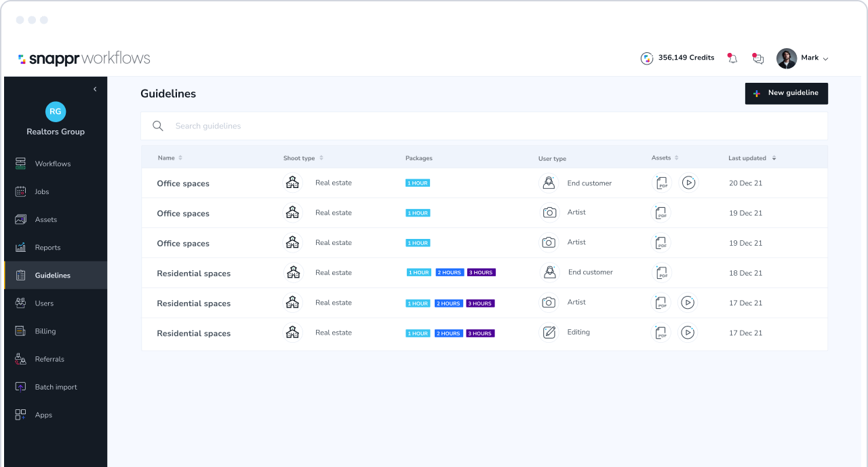Open the 356,149 Credits link
The image size is (868, 467).
687,58
